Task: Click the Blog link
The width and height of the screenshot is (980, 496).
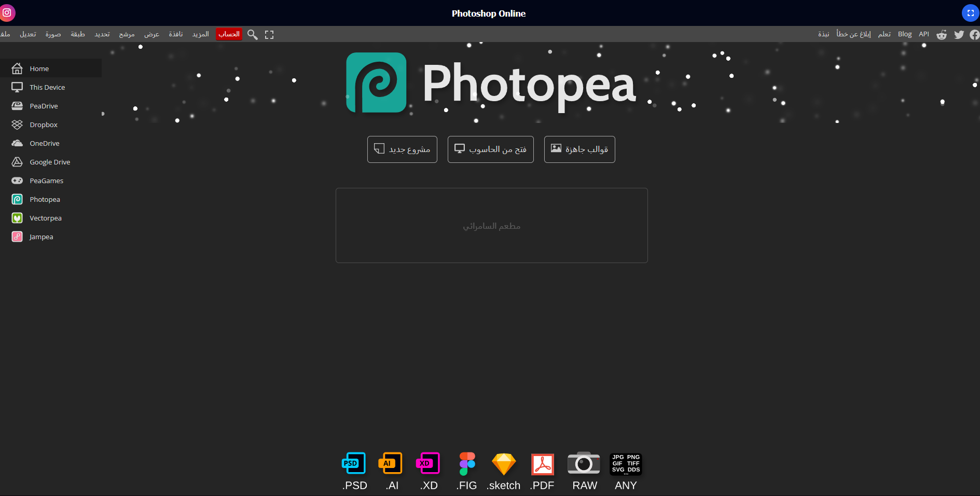Action: tap(904, 34)
